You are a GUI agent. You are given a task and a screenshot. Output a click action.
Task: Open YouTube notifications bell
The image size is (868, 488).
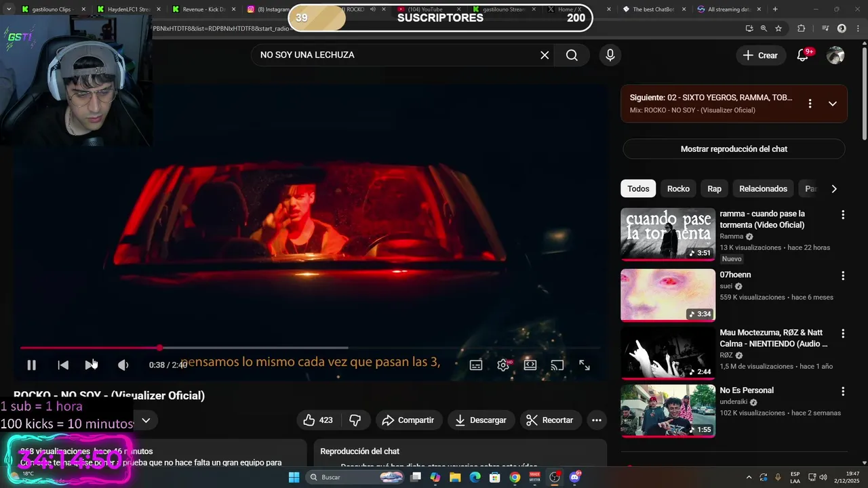click(x=803, y=56)
